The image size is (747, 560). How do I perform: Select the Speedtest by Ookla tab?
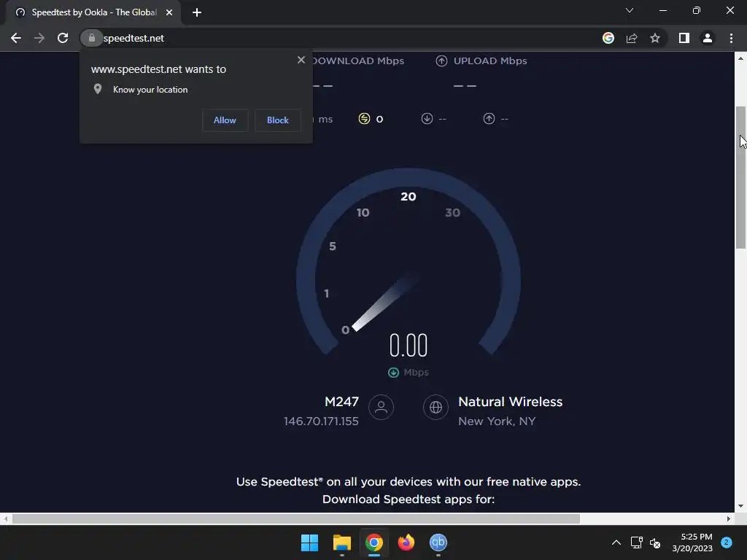click(x=93, y=12)
